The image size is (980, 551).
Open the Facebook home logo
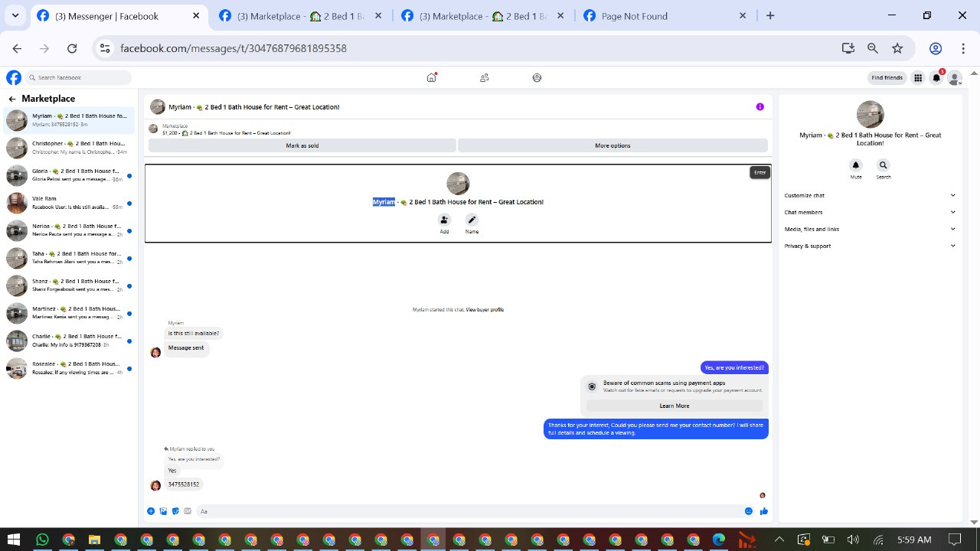(14, 77)
